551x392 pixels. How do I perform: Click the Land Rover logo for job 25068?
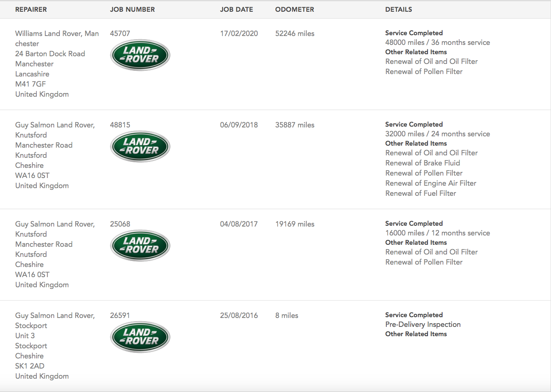pyautogui.click(x=140, y=246)
